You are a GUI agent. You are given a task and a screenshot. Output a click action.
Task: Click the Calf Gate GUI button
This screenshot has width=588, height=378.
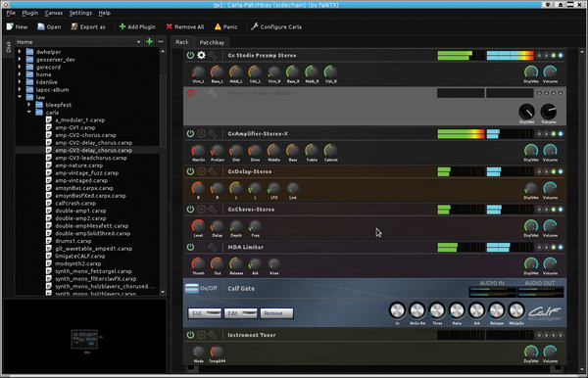tap(205, 313)
